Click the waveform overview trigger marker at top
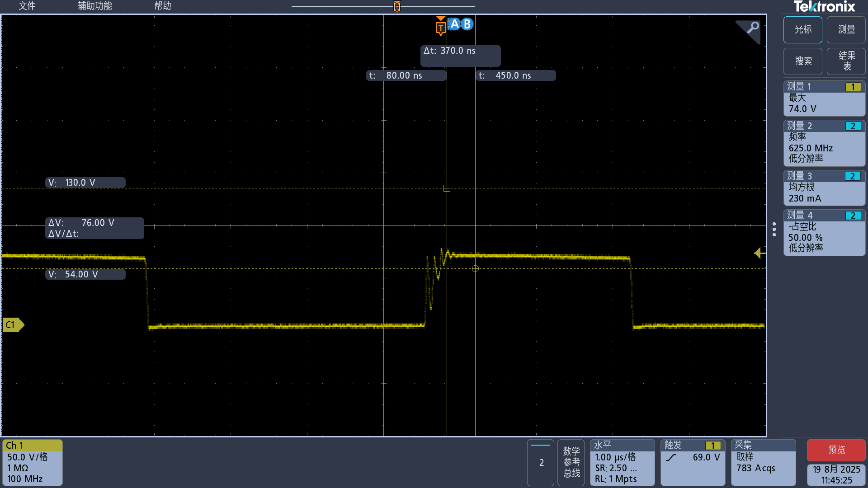Screen dimensions: 868x488 pyautogui.click(x=396, y=6)
